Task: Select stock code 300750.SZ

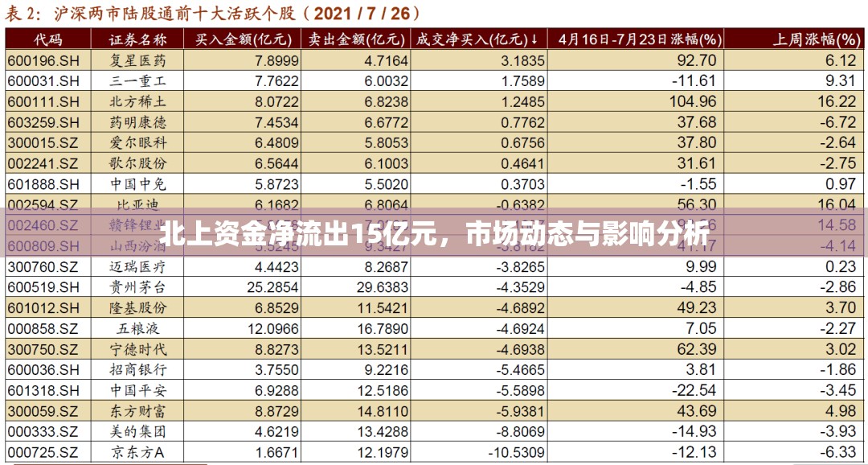Action: [x=43, y=350]
